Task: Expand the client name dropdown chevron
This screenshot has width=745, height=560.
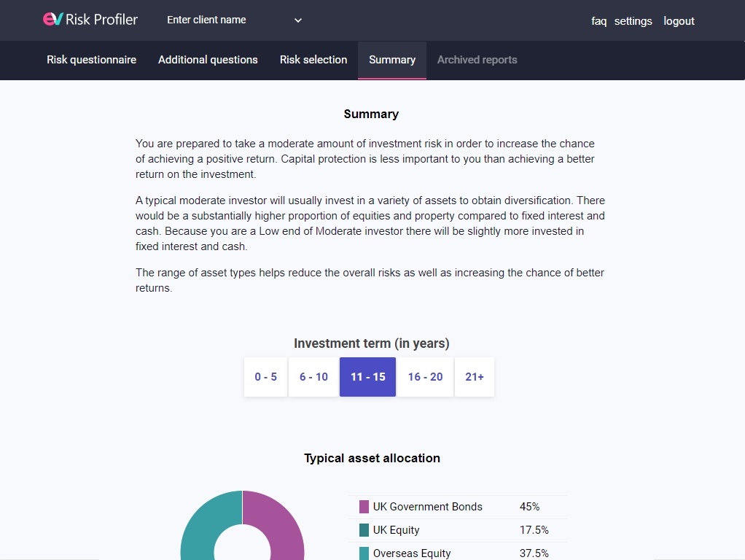Action: [x=298, y=20]
